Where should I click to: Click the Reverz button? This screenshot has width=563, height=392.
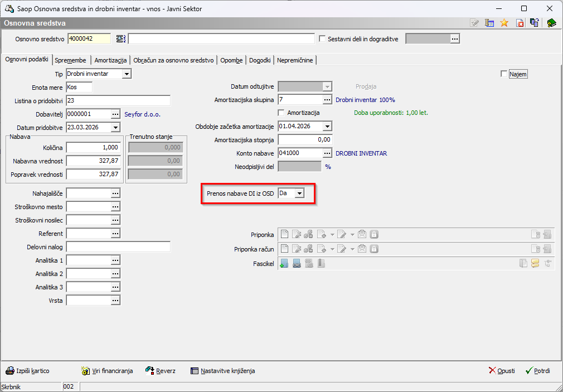[161, 371]
